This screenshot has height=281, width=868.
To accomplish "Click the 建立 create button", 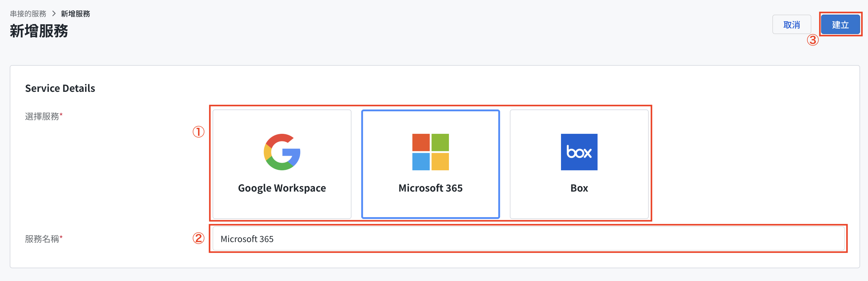I will [840, 25].
